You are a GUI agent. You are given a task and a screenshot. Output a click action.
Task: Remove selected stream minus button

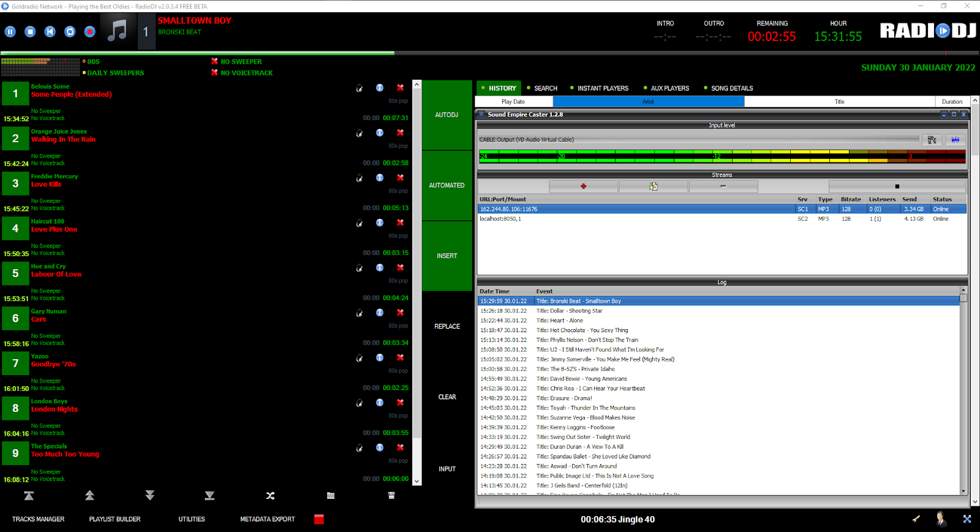(723, 186)
